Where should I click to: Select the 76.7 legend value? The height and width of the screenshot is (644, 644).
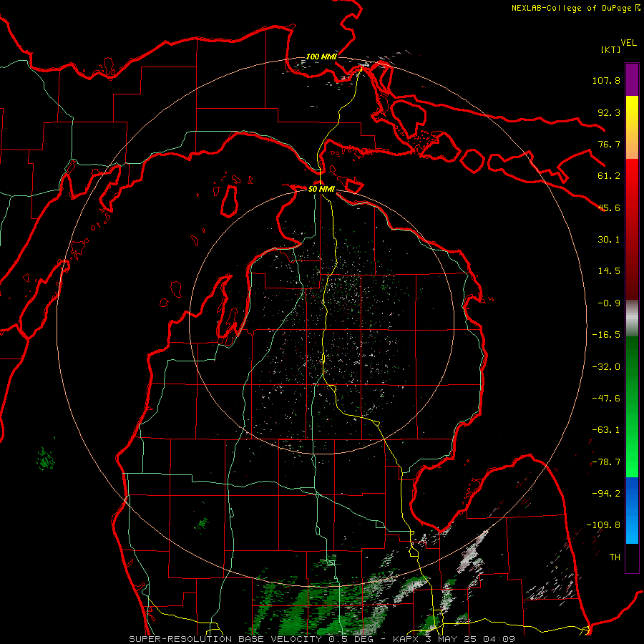coord(609,144)
